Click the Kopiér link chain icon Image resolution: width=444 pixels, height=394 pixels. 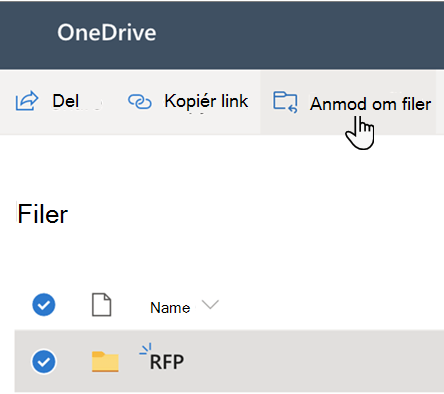pyautogui.click(x=140, y=102)
